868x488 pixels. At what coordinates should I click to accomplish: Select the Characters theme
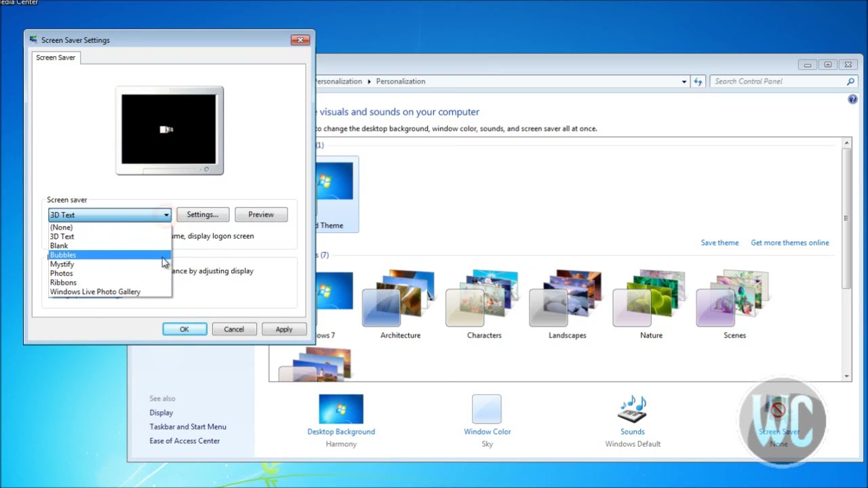coord(484,305)
